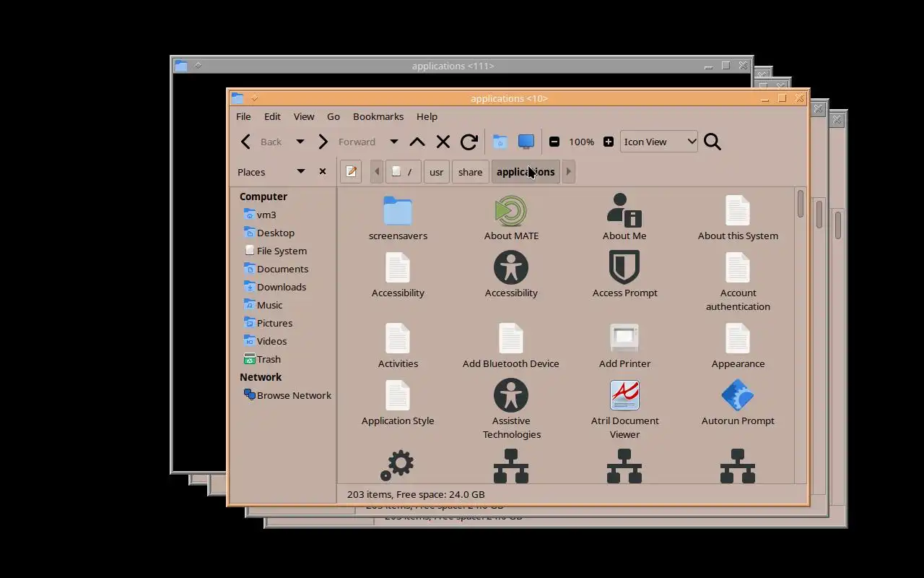Jump to the share path button
This screenshot has width=924, height=578.
[470, 172]
